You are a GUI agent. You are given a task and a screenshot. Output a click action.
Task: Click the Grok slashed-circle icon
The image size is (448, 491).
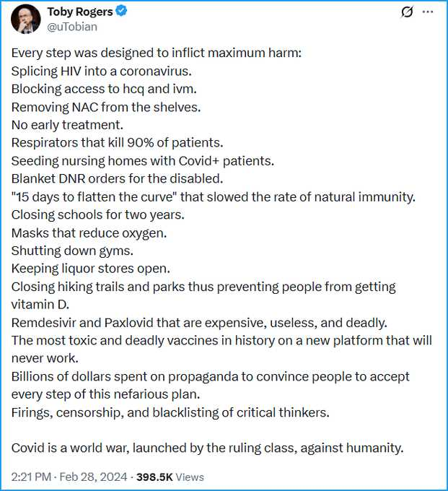(x=407, y=12)
